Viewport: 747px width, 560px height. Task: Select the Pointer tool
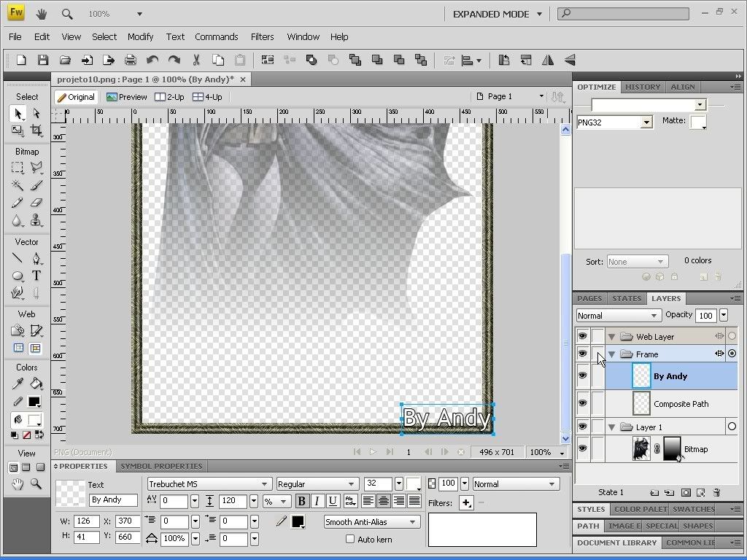point(18,113)
